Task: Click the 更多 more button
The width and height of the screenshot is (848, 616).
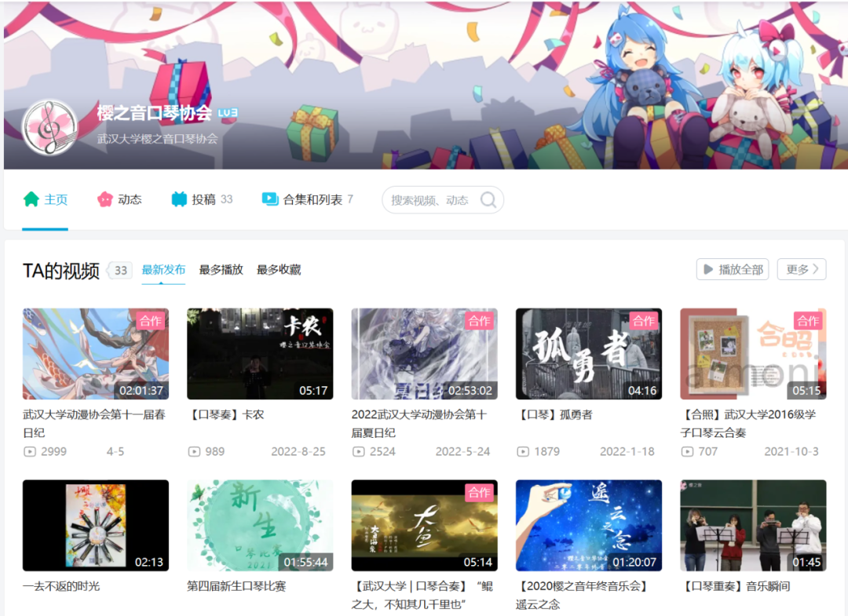Action: pyautogui.click(x=802, y=269)
